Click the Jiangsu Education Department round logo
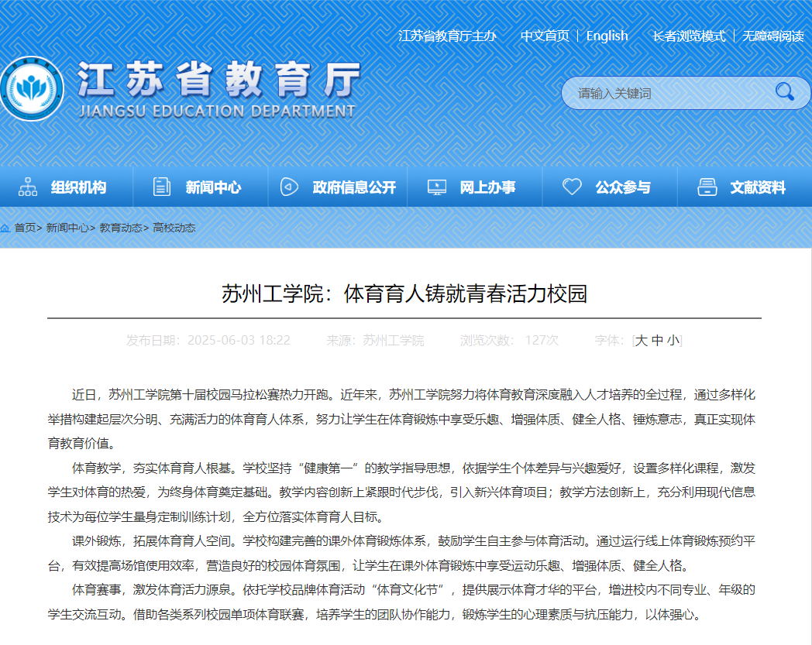The image size is (812, 645). tap(32, 88)
